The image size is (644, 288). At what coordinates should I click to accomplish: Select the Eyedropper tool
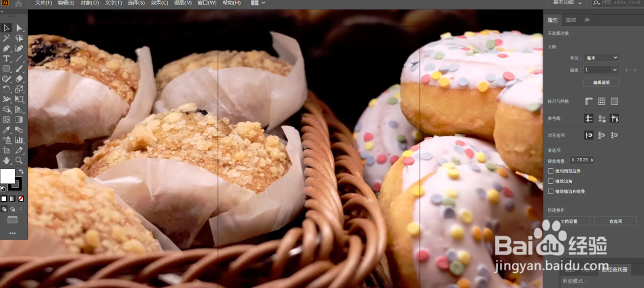click(x=7, y=130)
